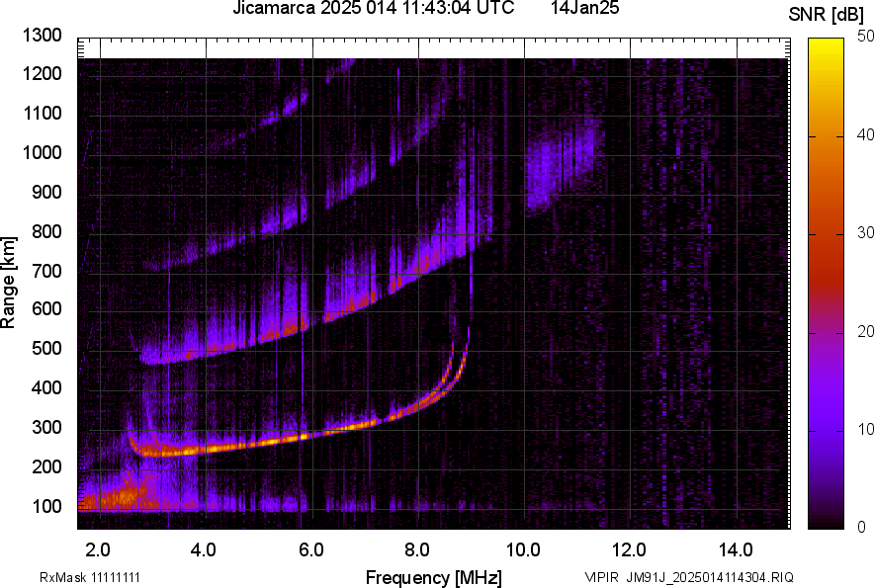874x588 pixels.
Task: Click the range tick label '100'
Action: coord(46,506)
